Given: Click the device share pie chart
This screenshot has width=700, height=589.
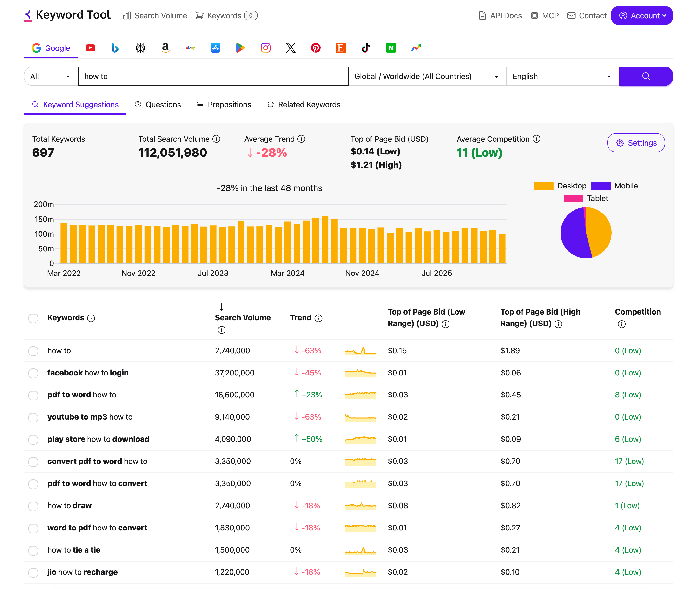Looking at the screenshot, I should (586, 233).
